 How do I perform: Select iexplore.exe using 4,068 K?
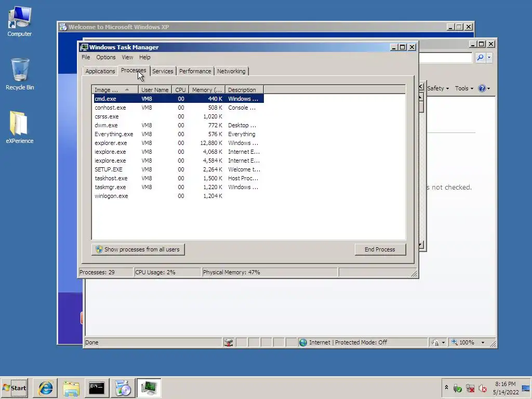coord(179,152)
